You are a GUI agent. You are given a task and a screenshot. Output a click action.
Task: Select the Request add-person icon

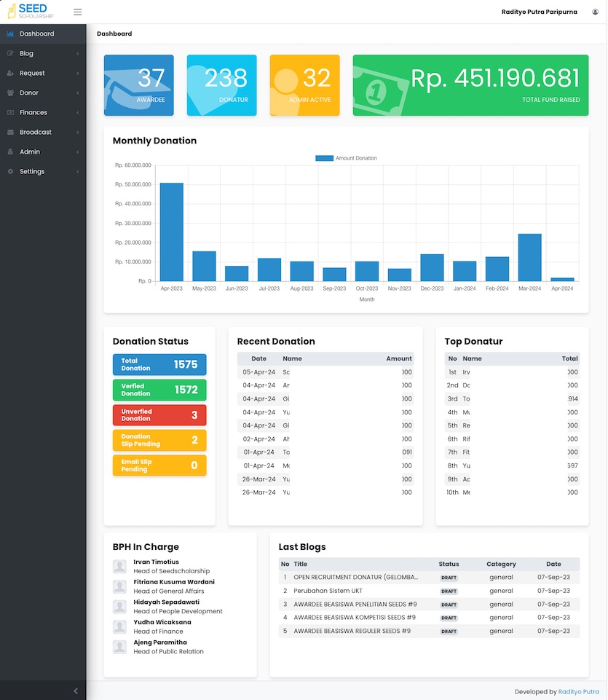pos(10,73)
